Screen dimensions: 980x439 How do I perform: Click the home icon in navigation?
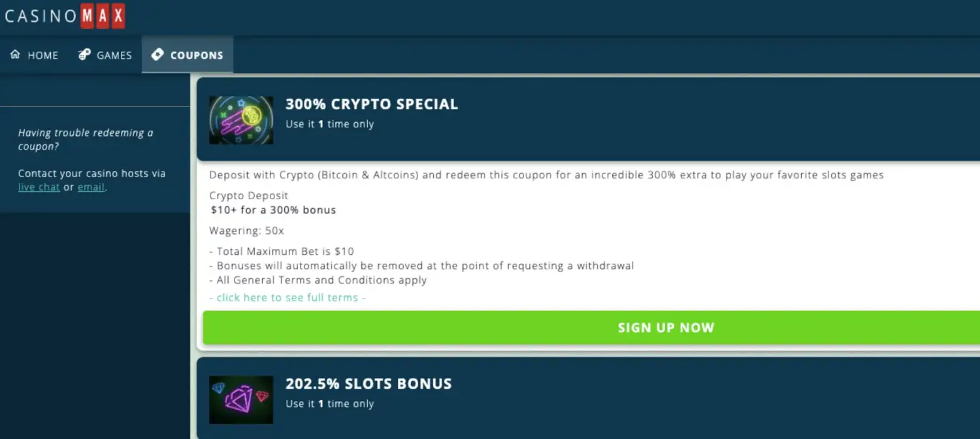click(x=15, y=55)
